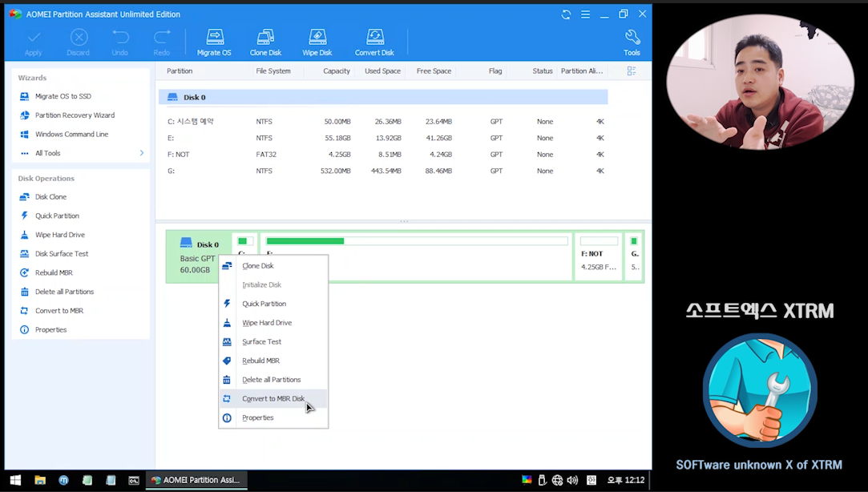The width and height of the screenshot is (868, 492).
Task: Click the Used Space column header
Action: 382,71
